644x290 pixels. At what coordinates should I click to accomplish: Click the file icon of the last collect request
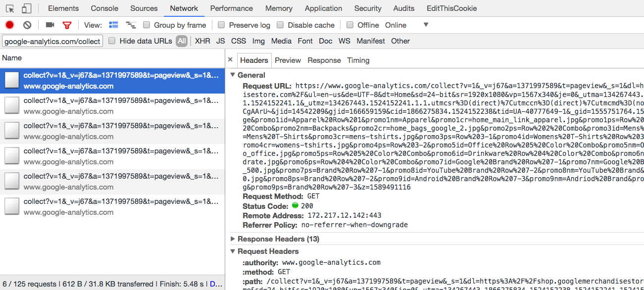[x=12, y=206]
